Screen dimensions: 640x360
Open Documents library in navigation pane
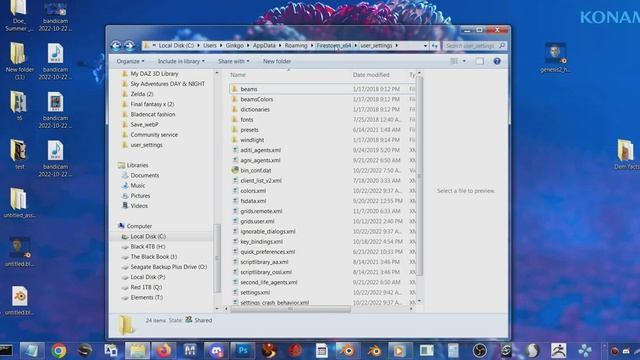point(144,176)
